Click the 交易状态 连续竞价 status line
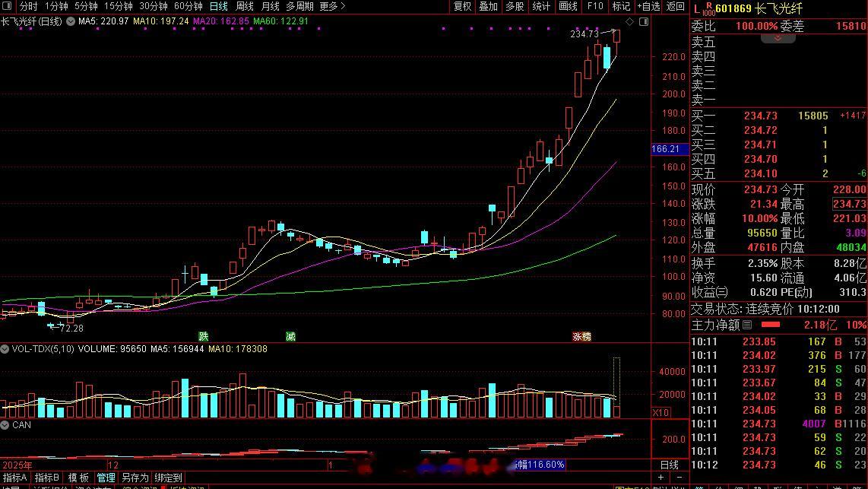The width and height of the screenshot is (868, 489). 765,309
